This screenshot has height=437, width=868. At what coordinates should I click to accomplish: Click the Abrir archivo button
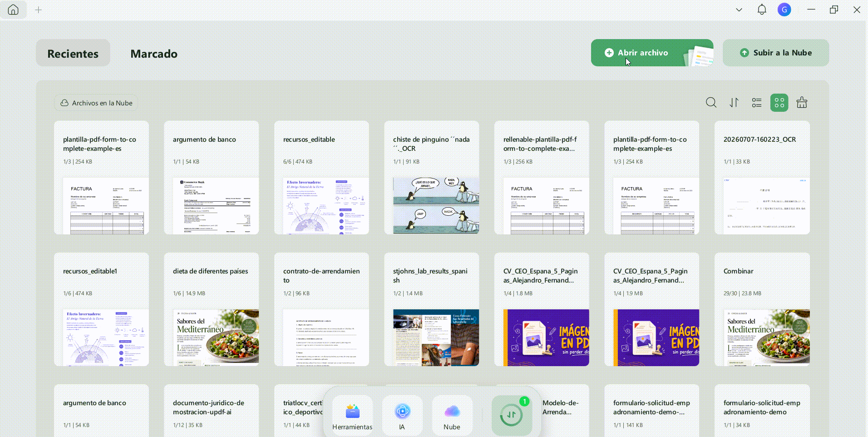(x=652, y=53)
